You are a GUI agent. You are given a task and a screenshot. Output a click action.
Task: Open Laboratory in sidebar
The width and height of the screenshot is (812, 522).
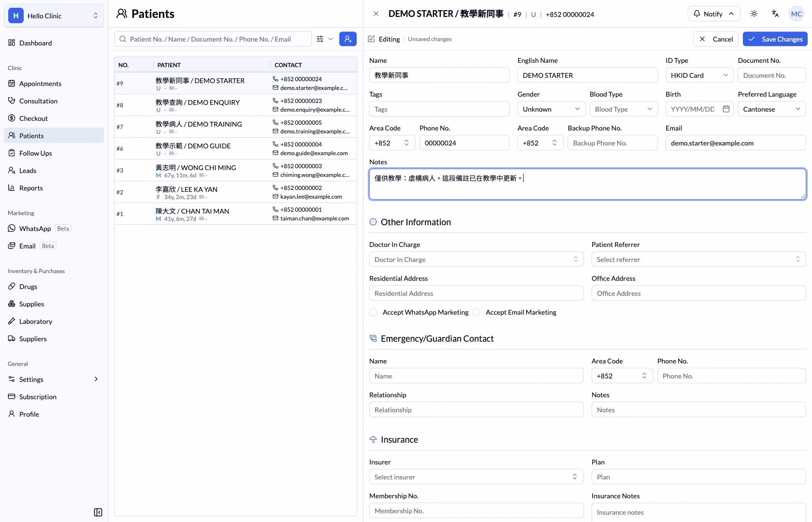(54, 321)
